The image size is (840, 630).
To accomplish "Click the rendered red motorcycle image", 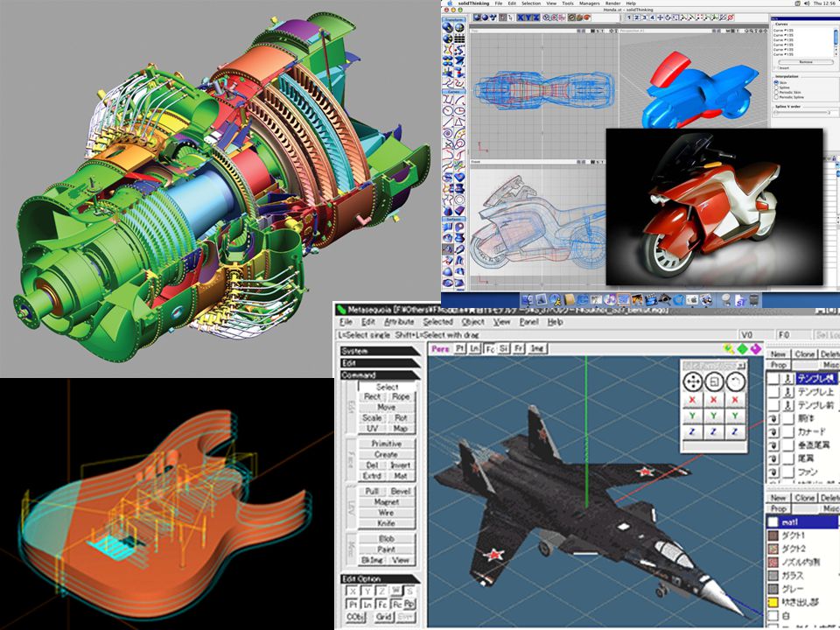I will coord(714,206).
